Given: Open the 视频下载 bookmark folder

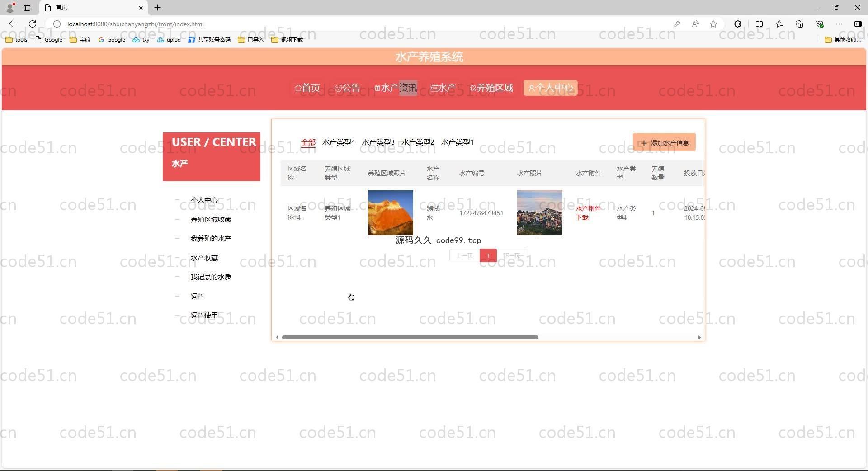Looking at the screenshot, I should (x=287, y=40).
